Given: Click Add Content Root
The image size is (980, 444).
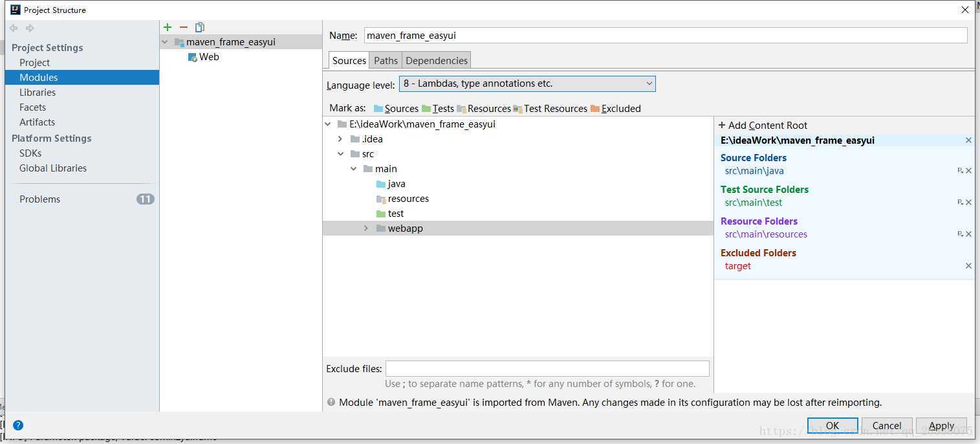Looking at the screenshot, I should 763,126.
